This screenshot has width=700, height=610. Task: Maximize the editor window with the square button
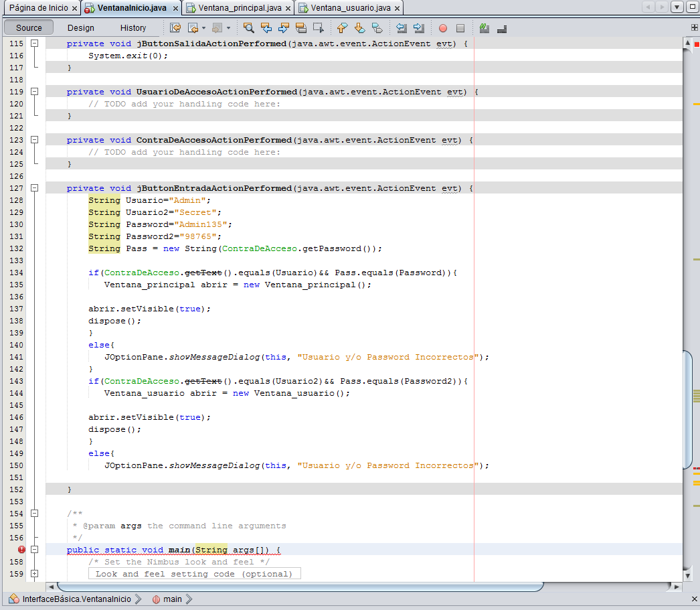click(693, 7)
